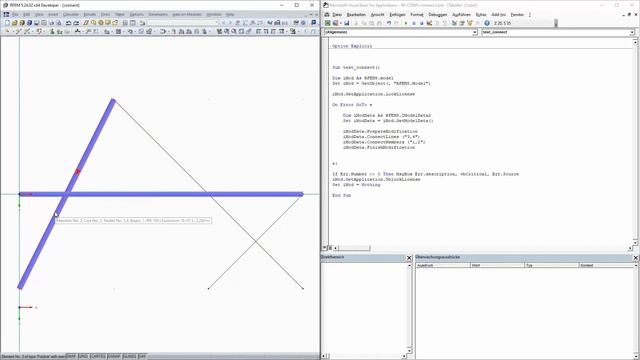The image size is (640, 360).
Task: Go to previous load case in RFEM
Action: coord(223,23)
